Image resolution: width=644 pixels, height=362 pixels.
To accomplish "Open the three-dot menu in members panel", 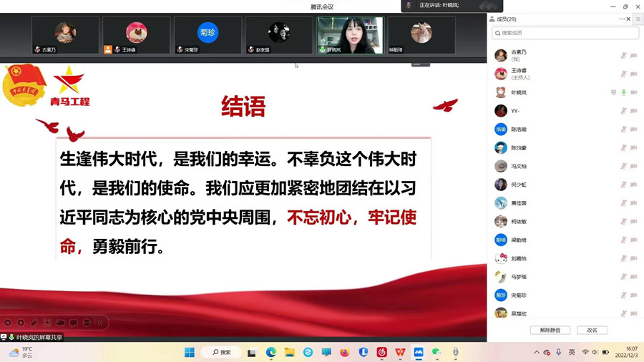I will (x=622, y=19).
